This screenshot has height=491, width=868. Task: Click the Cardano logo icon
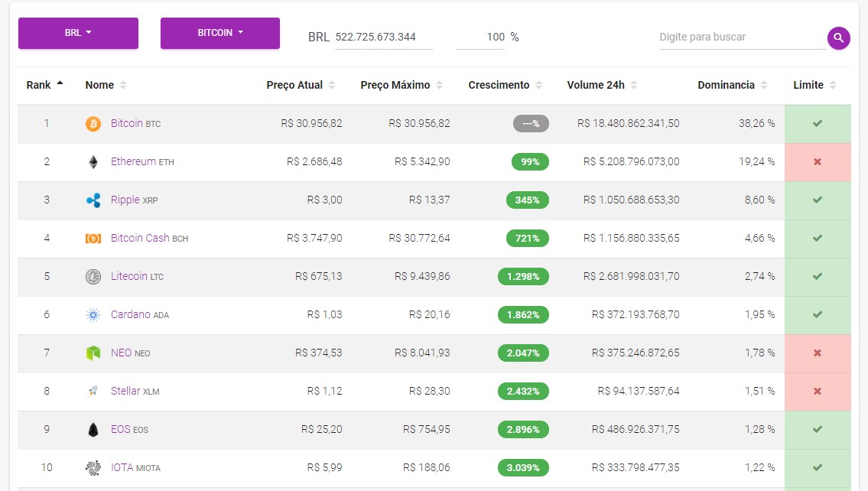tap(93, 315)
